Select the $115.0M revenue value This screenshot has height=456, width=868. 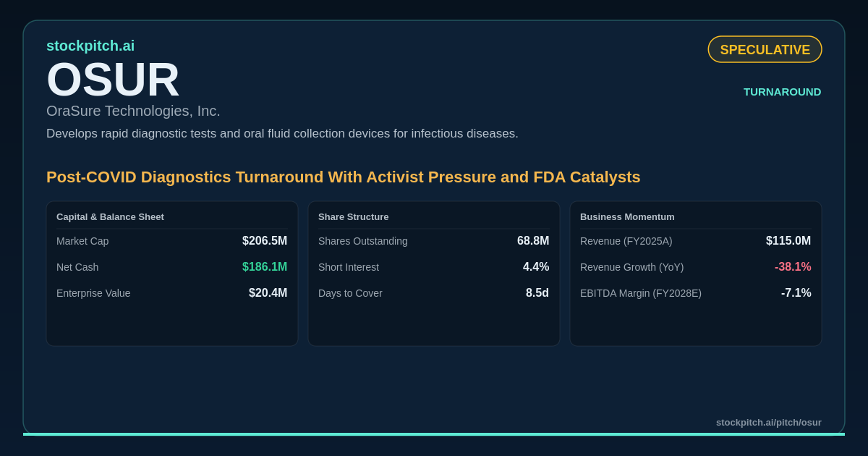coord(788,241)
